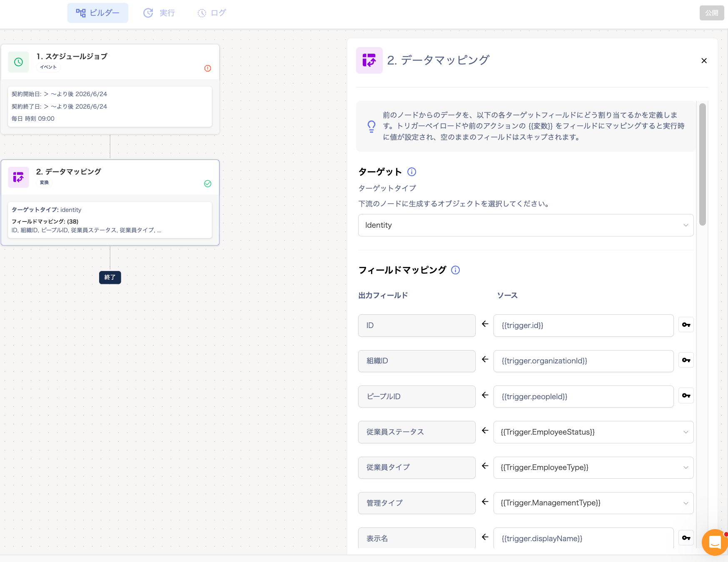Screen dimensions: 728x562
Task: Click the key icon for 組織ID row
Action: tap(686, 360)
